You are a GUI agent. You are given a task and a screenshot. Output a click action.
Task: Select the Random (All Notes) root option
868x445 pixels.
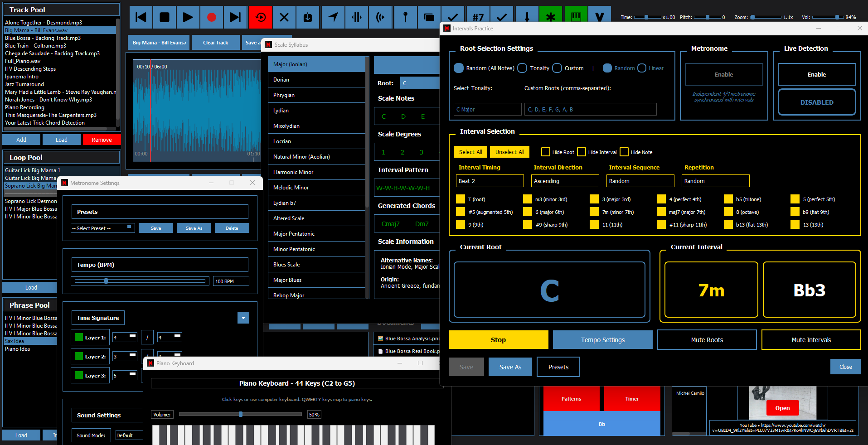tap(458, 68)
